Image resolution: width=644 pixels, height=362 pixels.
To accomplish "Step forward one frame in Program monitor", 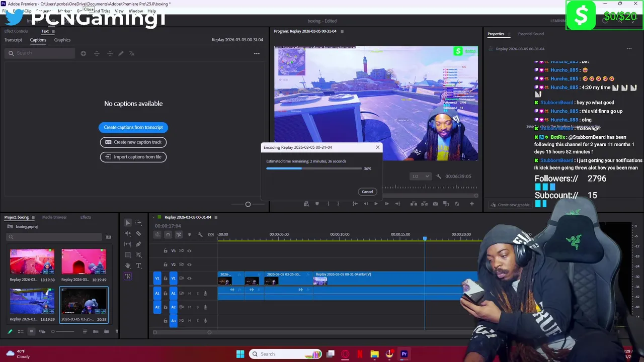I will click(386, 204).
